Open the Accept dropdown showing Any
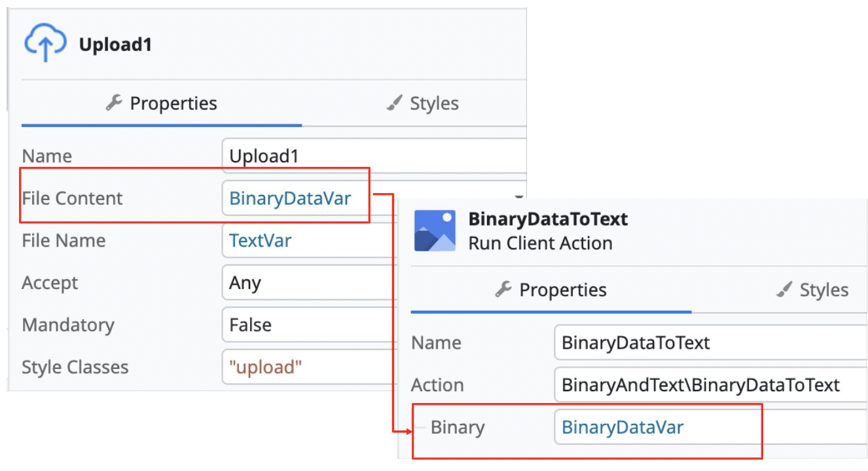Viewport: 868px width, 471px height. tap(308, 283)
